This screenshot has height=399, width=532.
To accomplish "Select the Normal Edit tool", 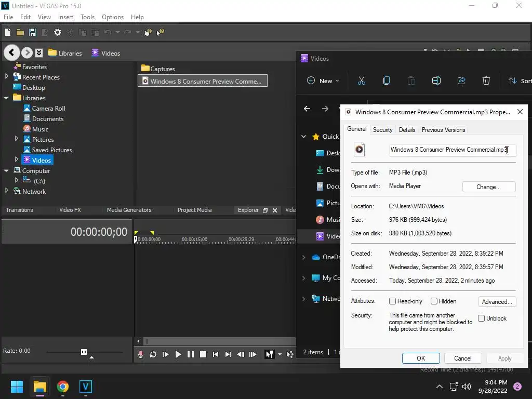I will click(x=270, y=354).
